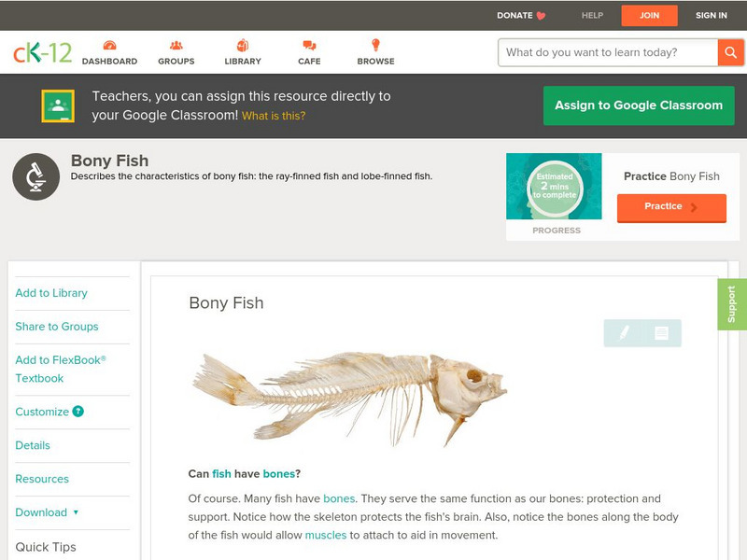Click Add to Library link
This screenshot has width=747, height=560.
[x=51, y=293]
